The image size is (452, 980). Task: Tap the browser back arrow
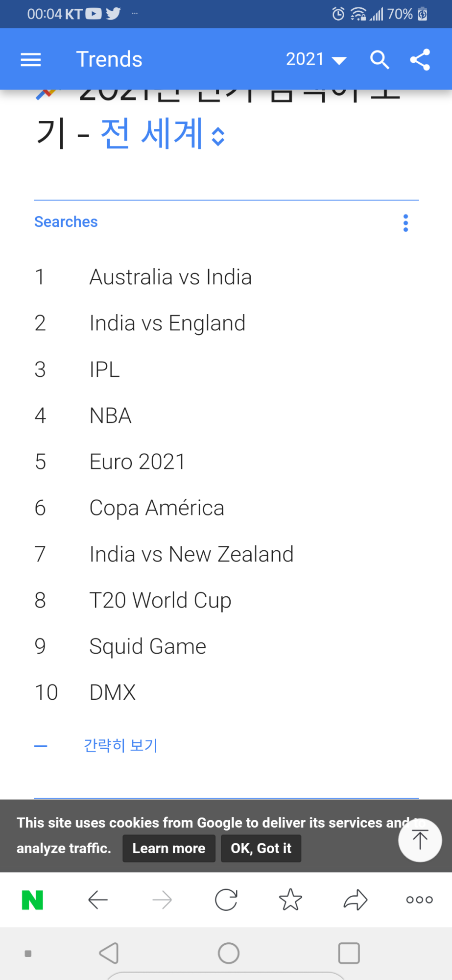click(98, 900)
